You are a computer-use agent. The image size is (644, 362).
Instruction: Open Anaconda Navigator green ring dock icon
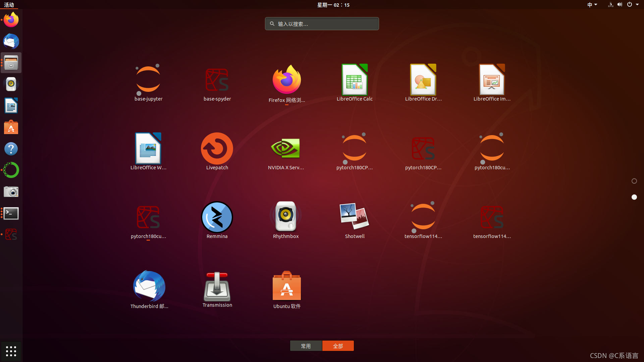(x=11, y=170)
